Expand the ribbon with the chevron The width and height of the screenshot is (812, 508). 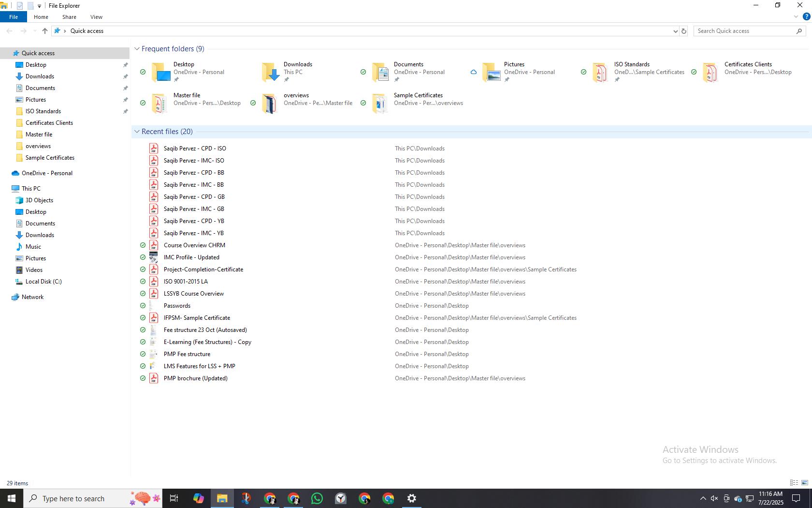click(796, 16)
